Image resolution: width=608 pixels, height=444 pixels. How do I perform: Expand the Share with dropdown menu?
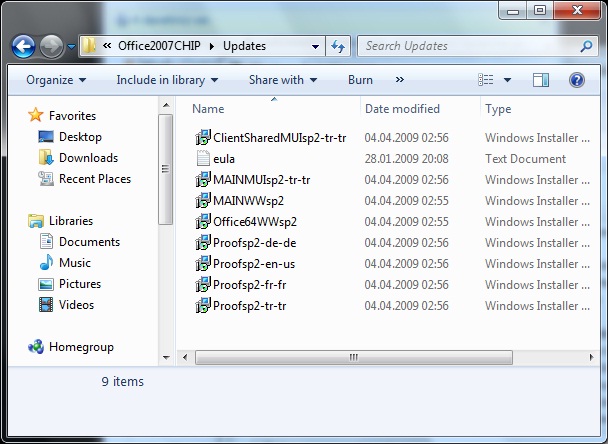coord(282,80)
